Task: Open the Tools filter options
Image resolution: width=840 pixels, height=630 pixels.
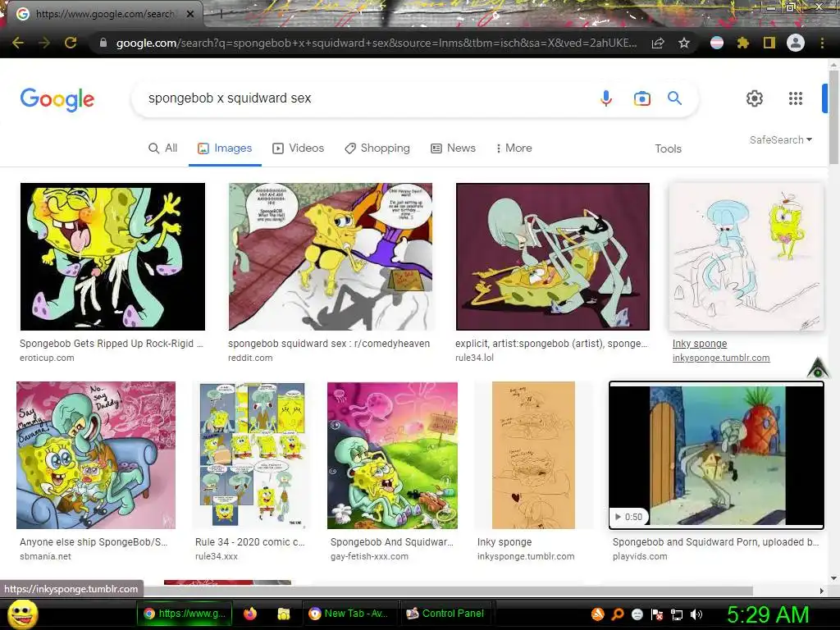Action: 668,148
